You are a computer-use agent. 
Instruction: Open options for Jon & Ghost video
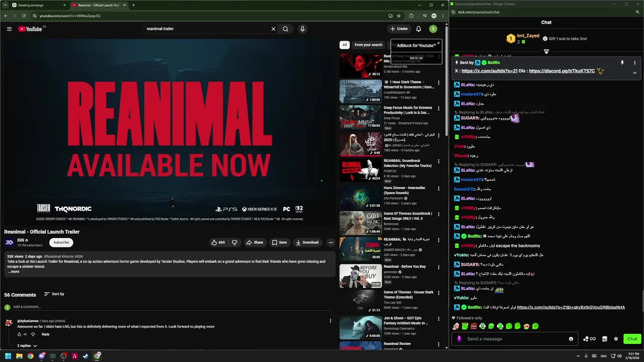coord(438,319)
